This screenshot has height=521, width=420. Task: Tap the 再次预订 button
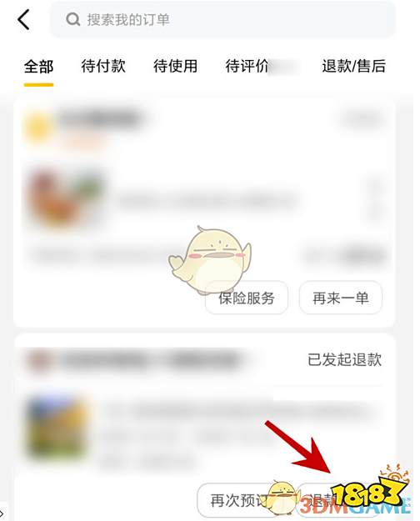(x=237, y=499)
